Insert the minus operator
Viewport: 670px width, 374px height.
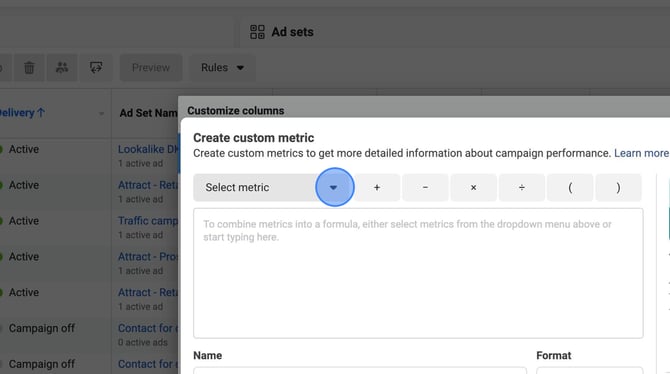(425, 187)
